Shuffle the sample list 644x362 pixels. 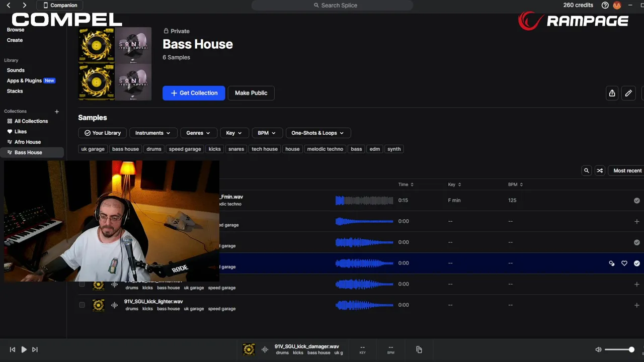coord(600,170)
